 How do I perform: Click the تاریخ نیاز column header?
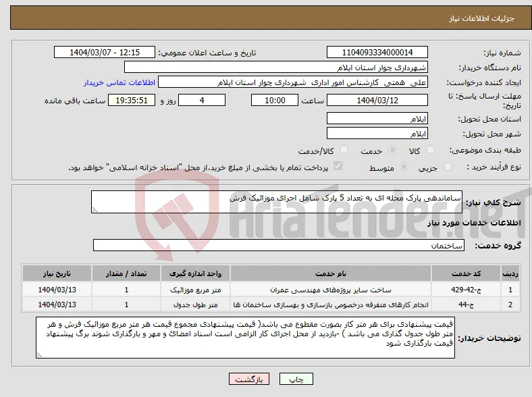57,273
